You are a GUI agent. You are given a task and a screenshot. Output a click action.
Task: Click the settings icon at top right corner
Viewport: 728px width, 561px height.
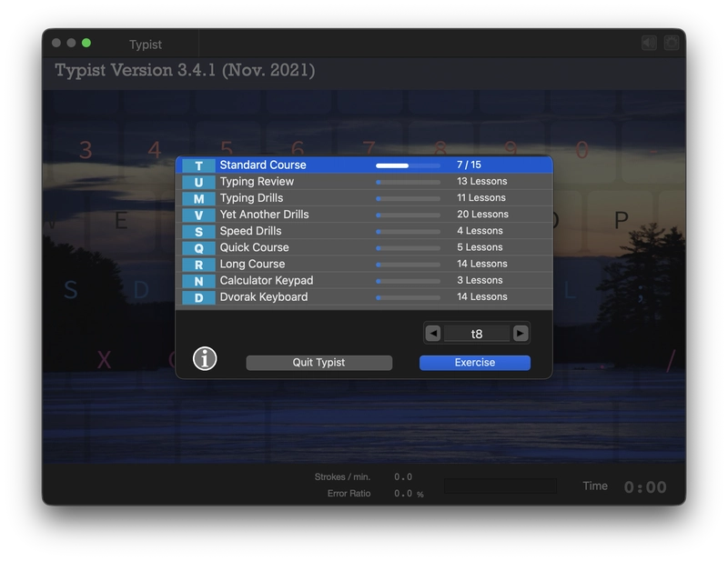(x=672, y=43)
